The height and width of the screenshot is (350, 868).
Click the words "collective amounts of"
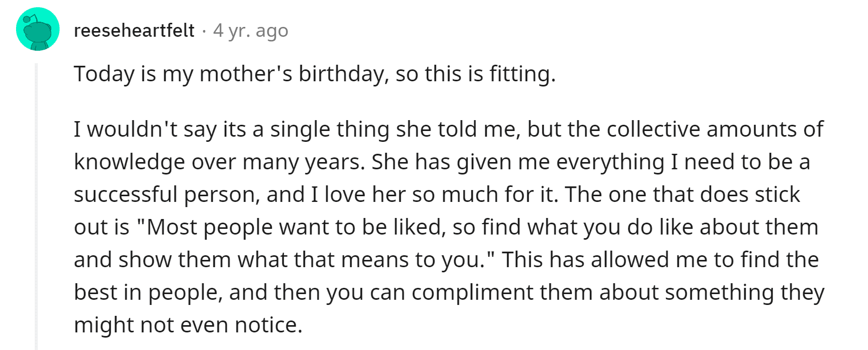click(x=715, y=129)
